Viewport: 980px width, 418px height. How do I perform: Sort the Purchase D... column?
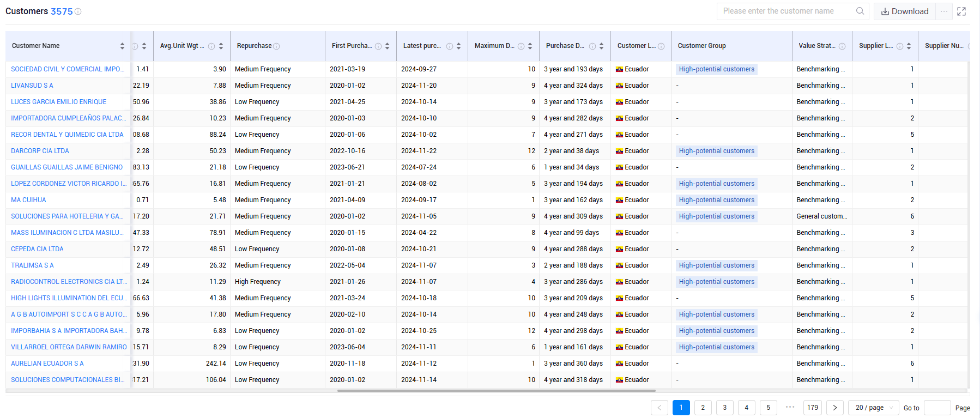pos(601,46)
